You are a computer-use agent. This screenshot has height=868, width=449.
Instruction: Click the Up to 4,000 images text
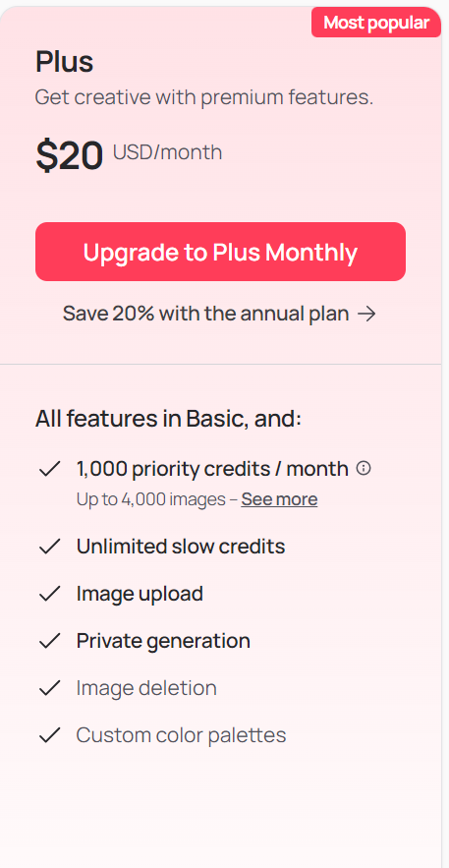(x=151, y=499)
